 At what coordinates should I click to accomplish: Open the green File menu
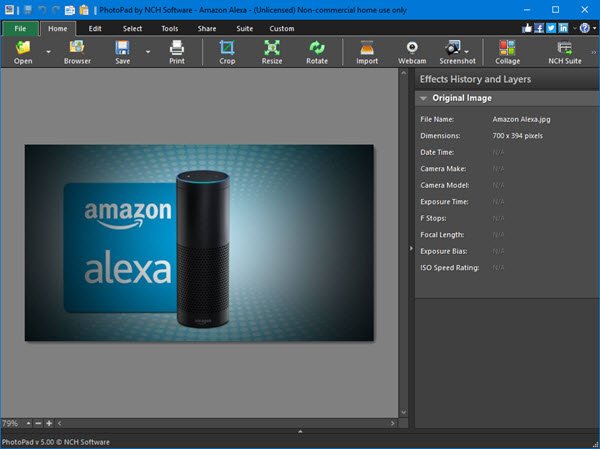(19, 28)
